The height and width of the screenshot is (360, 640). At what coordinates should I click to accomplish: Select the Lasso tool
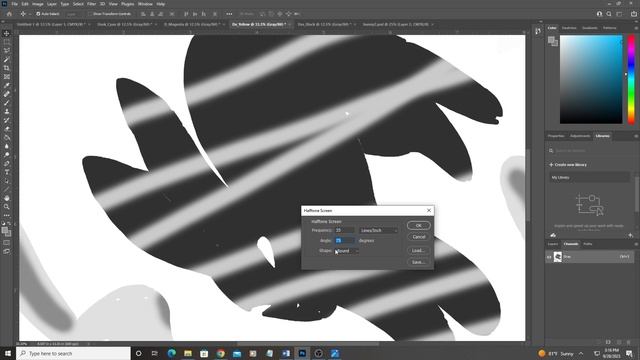click(7, 51)
